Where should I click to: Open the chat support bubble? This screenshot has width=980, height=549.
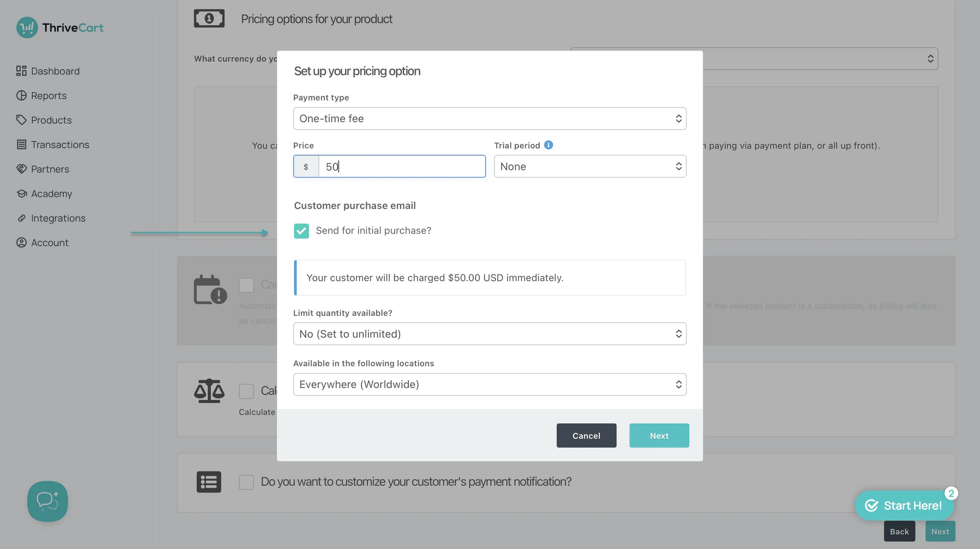pos(47,501)
